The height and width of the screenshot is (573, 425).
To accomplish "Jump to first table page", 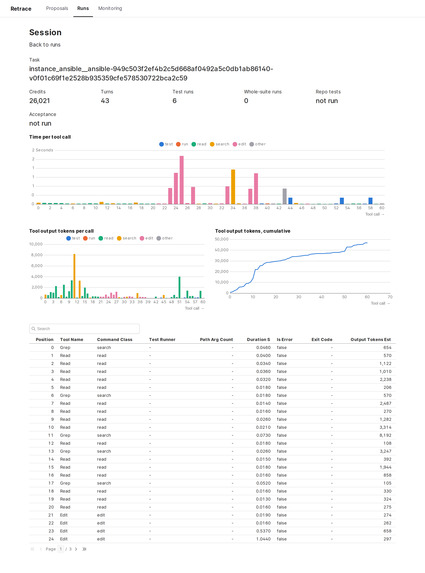I will click(32, 549).
